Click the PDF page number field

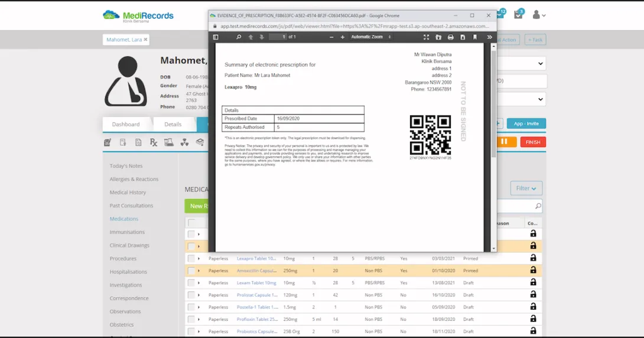click(x=278, y=37)
